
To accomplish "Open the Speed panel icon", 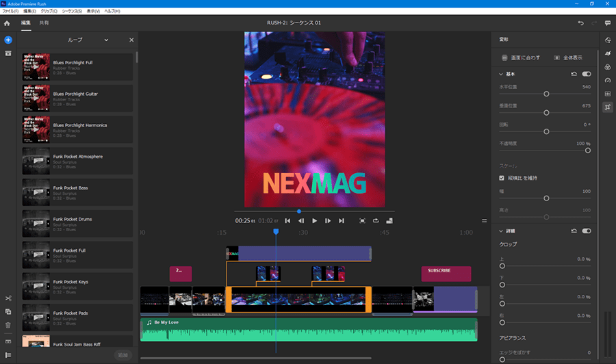I will coord(608,80).
